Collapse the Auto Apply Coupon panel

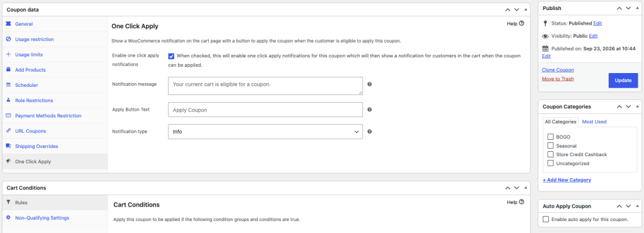click(638, 207)
